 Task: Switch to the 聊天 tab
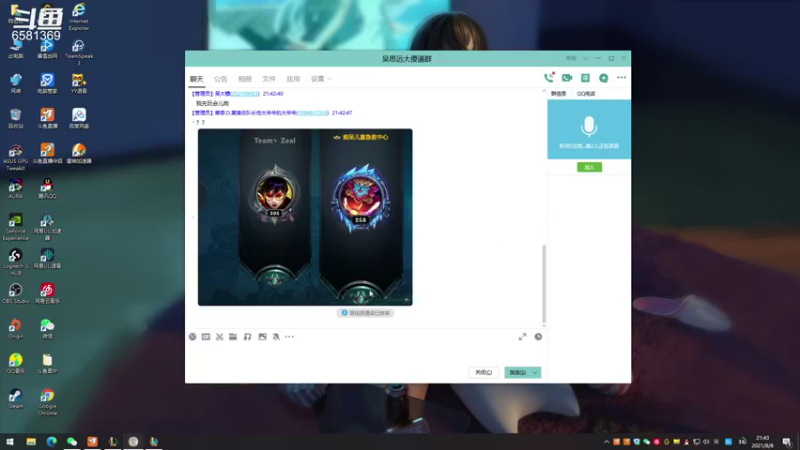[x=196, y=79]
